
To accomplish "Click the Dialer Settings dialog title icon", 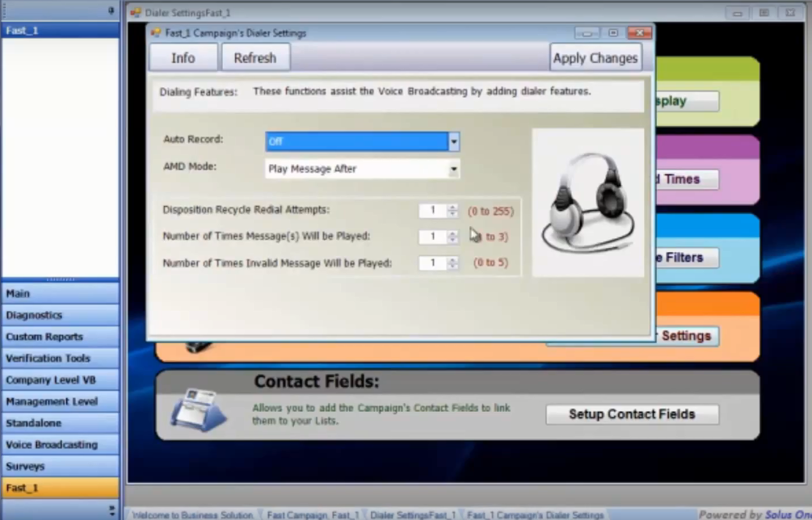I will 155,32.
